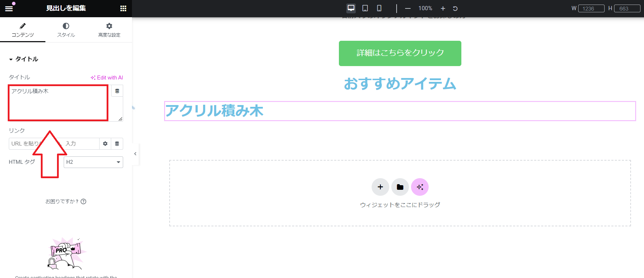
Task: Open the AI sparkle builder button
Action: click(420, 187)
